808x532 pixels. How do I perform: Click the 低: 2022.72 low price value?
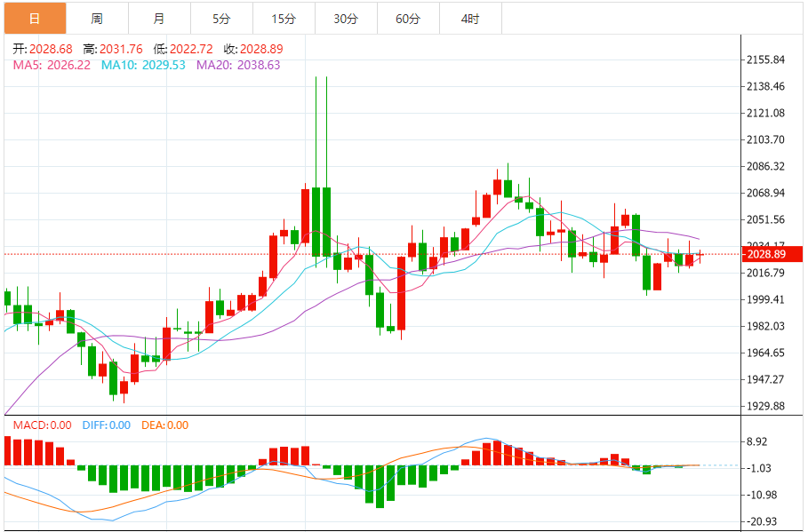(183, 49)
